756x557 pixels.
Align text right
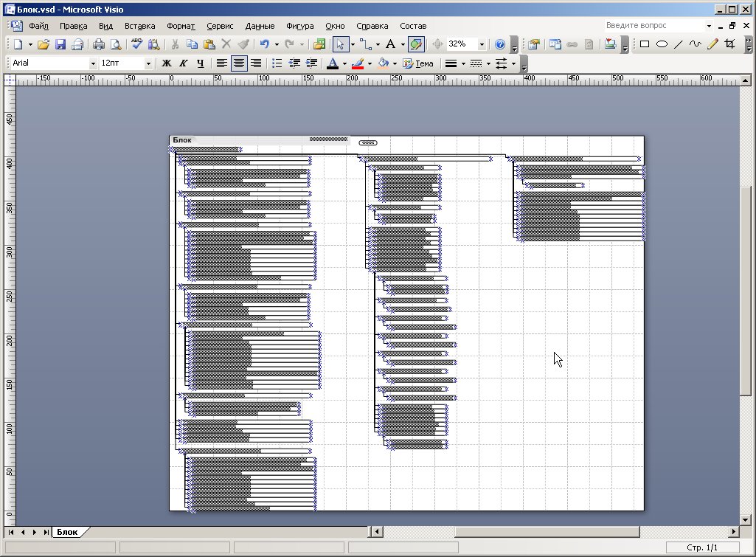(x=256, y=63)
